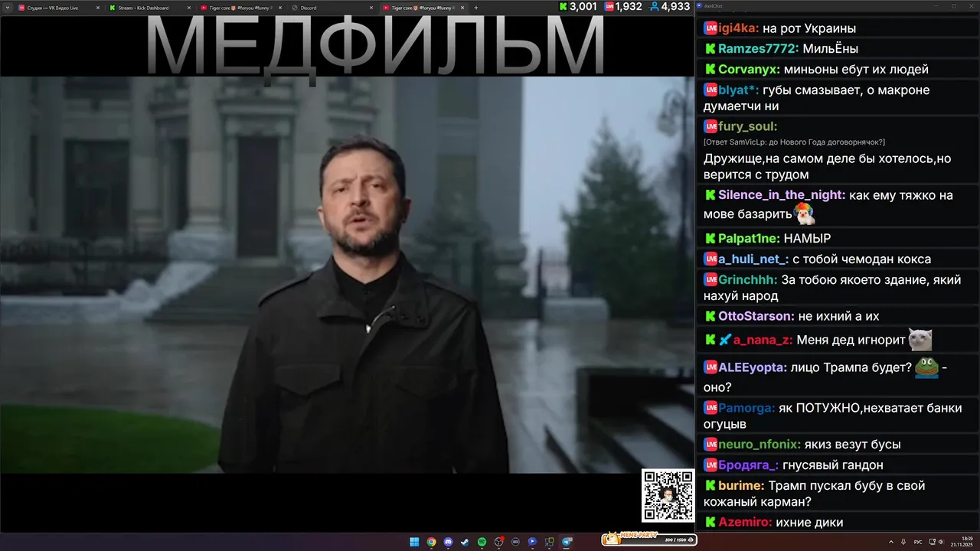
Task: Click username Palpat1ne in chat
Action: [x=748, y=239]
